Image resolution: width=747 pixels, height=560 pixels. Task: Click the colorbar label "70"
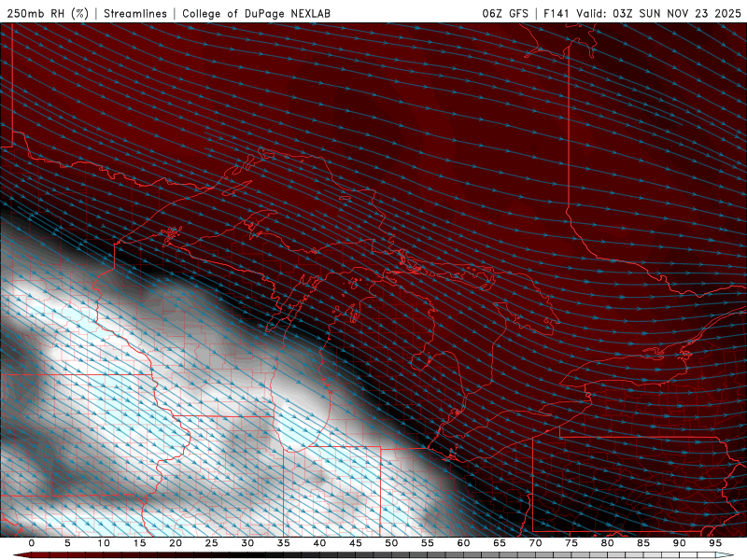click(535, 543)
